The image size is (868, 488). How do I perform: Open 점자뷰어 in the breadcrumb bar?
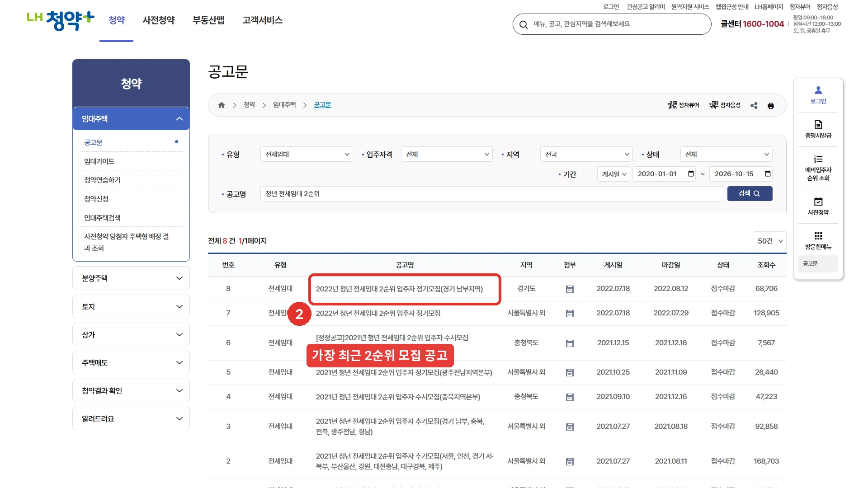tap(684, 105)
